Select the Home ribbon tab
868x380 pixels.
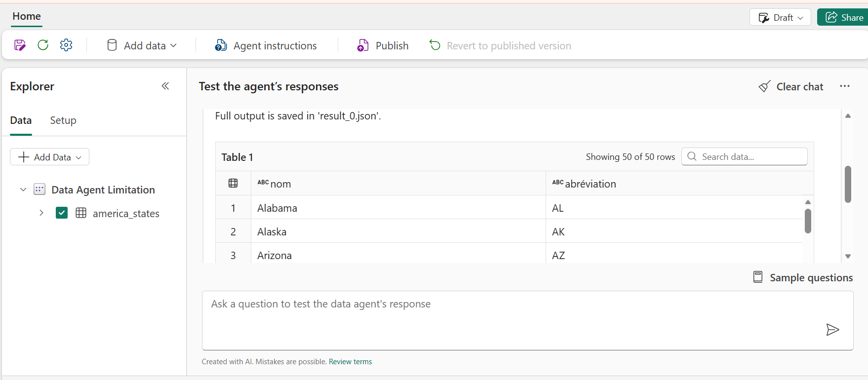point(27,16)
